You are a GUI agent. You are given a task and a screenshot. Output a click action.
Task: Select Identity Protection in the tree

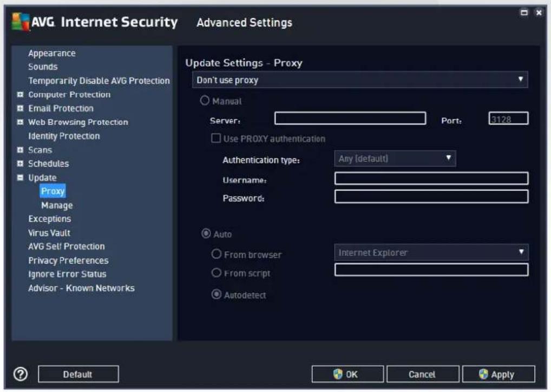click(64, 136)
